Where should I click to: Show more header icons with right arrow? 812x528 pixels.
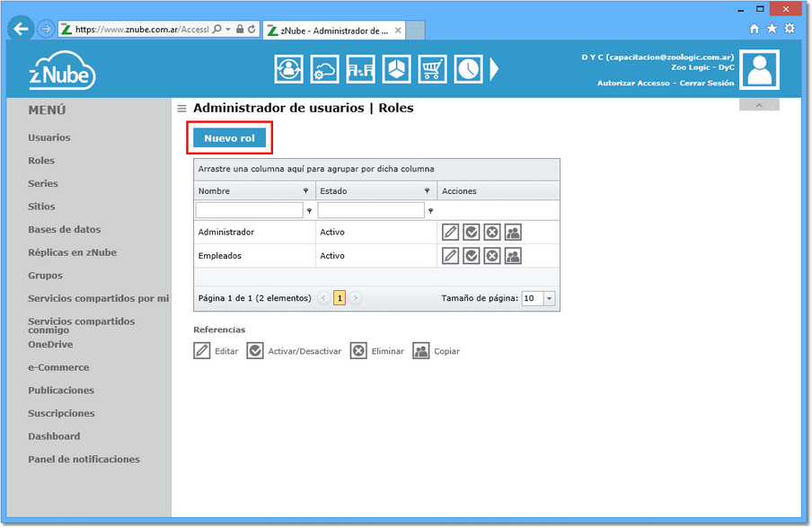(x=495, y=69)
